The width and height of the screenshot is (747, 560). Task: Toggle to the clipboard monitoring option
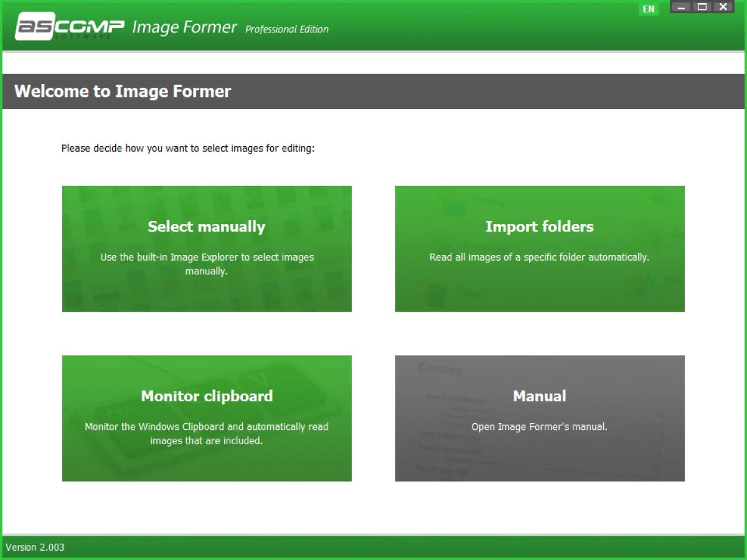(206, 418)
